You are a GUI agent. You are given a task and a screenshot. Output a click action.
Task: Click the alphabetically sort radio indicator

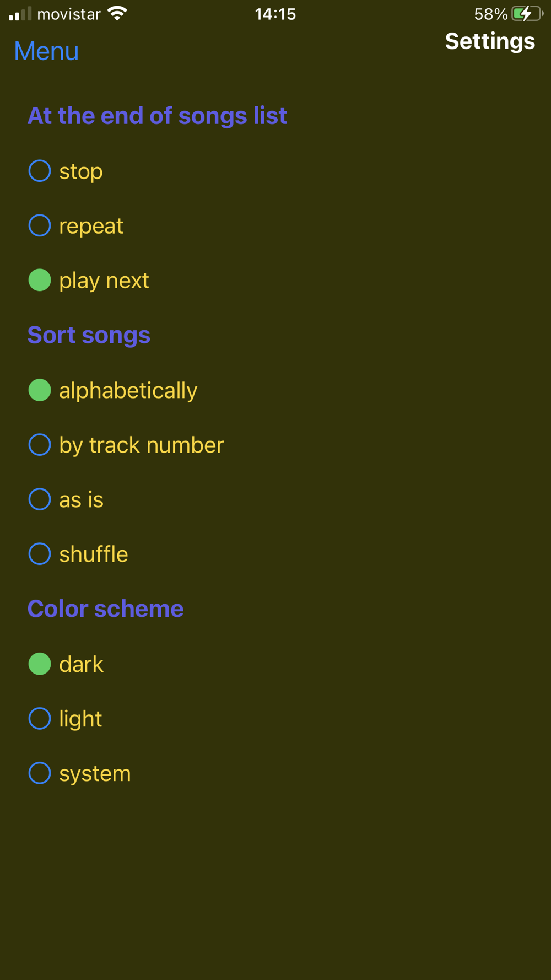[x=40, y=390]
